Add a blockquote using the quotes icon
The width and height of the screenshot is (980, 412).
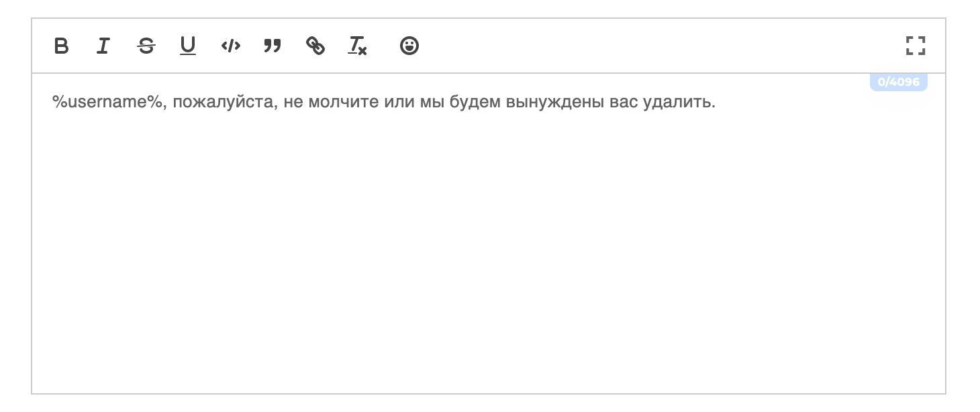pos(273,46)
